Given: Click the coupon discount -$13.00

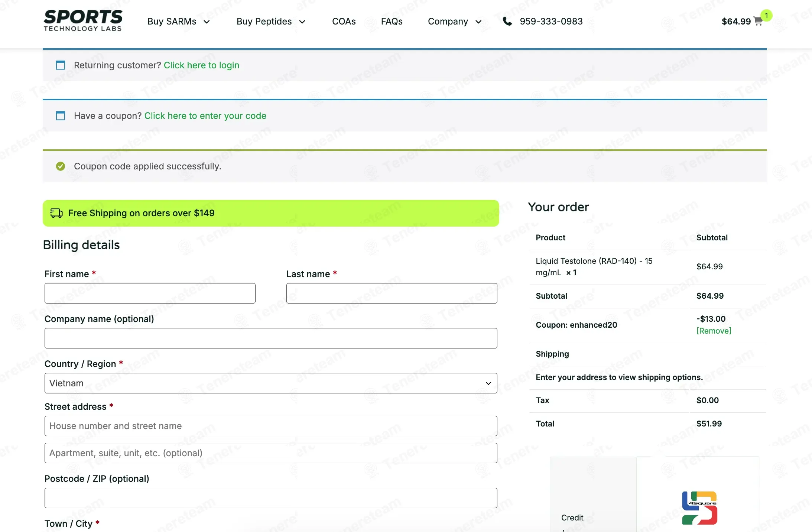Looking at the screenshot, I should (x=711, y=319).
